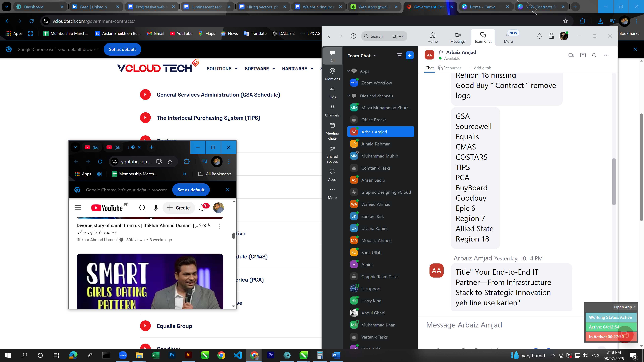Open Meeting chats in Zoom sidebar
The image size is (644, 362).
[332, 131]
